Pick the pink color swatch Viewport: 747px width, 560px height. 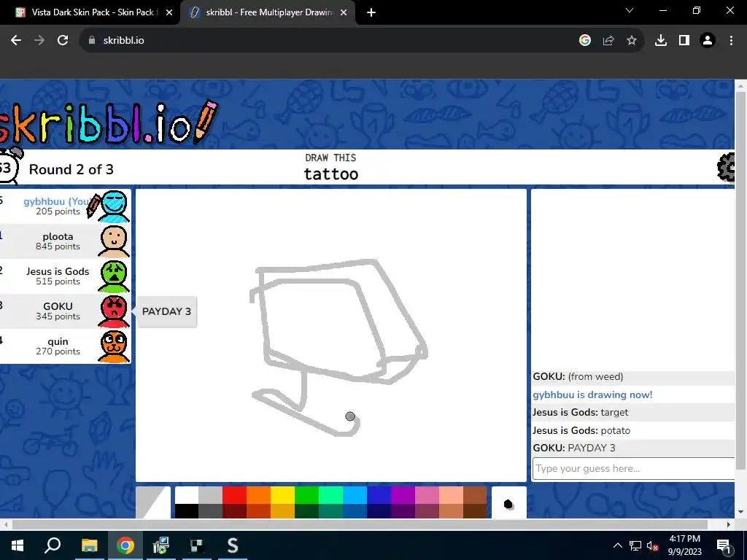[x=427, y=495]
